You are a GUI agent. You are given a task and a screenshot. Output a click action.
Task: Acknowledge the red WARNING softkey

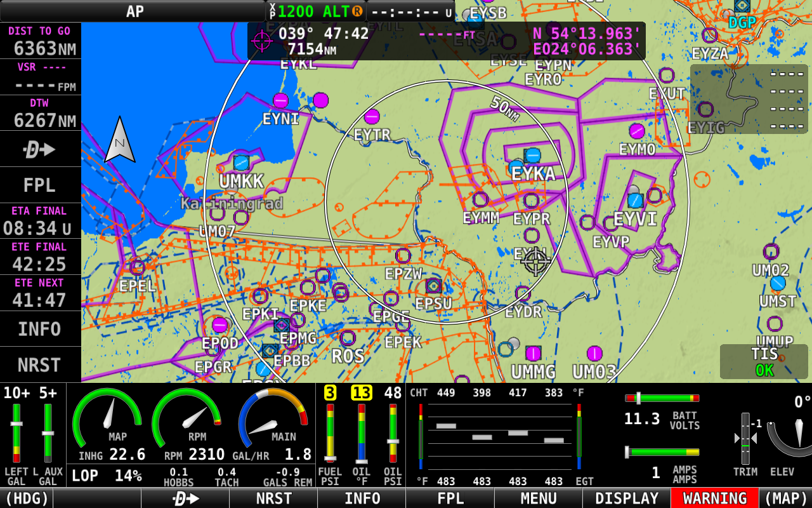pyautogui.click(x=714, y=499)
